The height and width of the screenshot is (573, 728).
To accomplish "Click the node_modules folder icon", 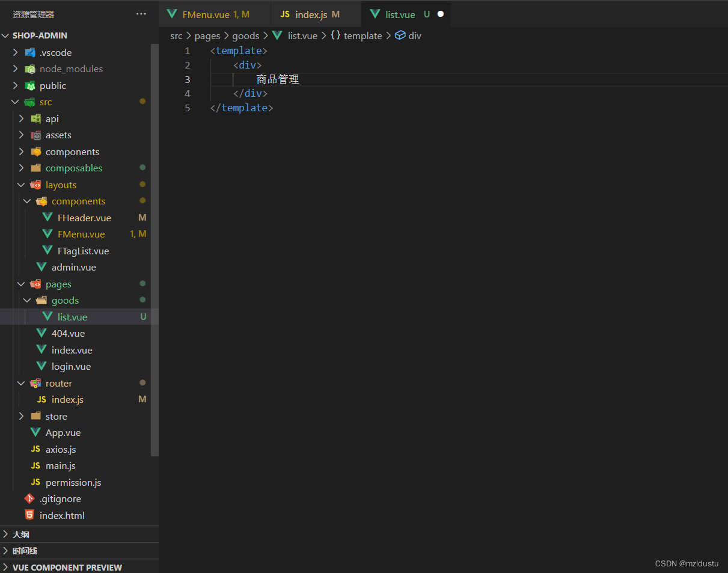I will tap(29, 69).
